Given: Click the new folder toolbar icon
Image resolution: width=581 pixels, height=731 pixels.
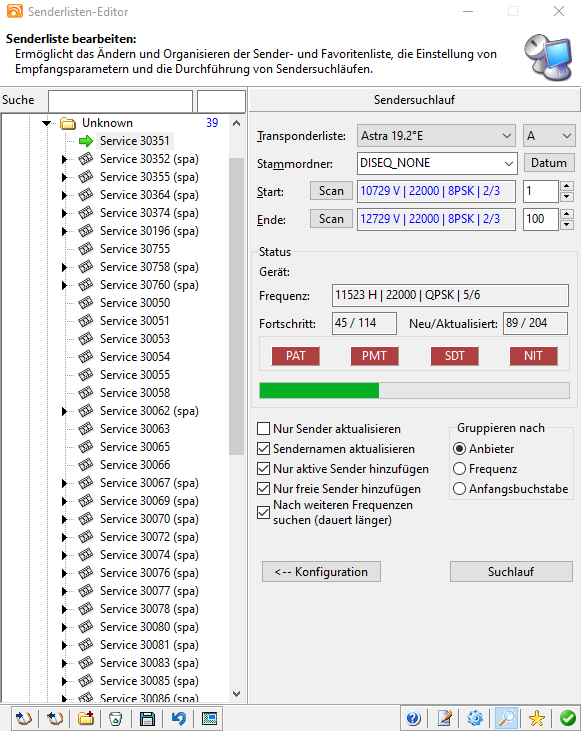Looking at the screenshot, I should [x=86, y=718].
